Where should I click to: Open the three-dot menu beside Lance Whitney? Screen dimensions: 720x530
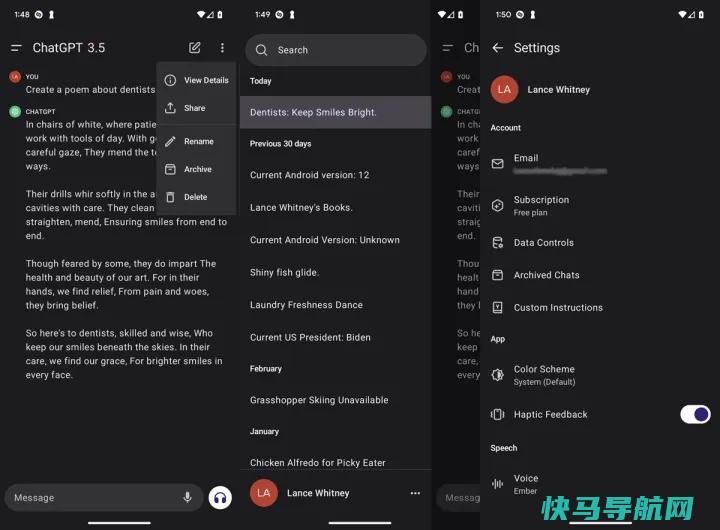(x=415, y=493)
